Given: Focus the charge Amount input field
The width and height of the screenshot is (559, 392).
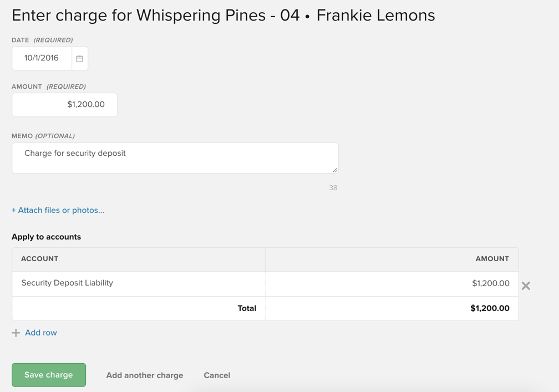Looking at the screenshot, I should (64, 105).
